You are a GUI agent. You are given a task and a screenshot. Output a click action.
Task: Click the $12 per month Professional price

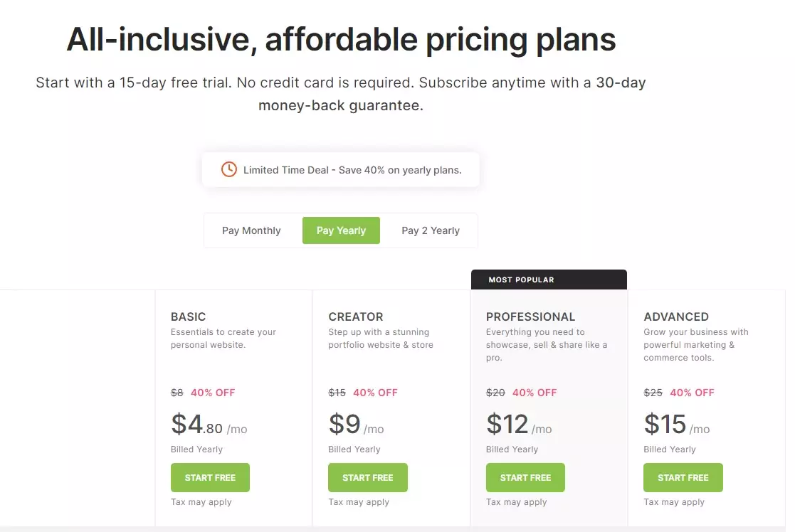[x=519, y=425]
